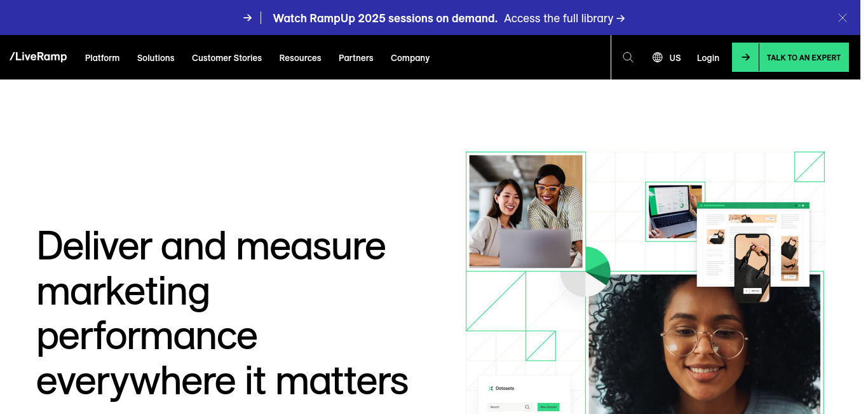
Task: Click the Datasets search field in illustration
Action: pos(509,407)
